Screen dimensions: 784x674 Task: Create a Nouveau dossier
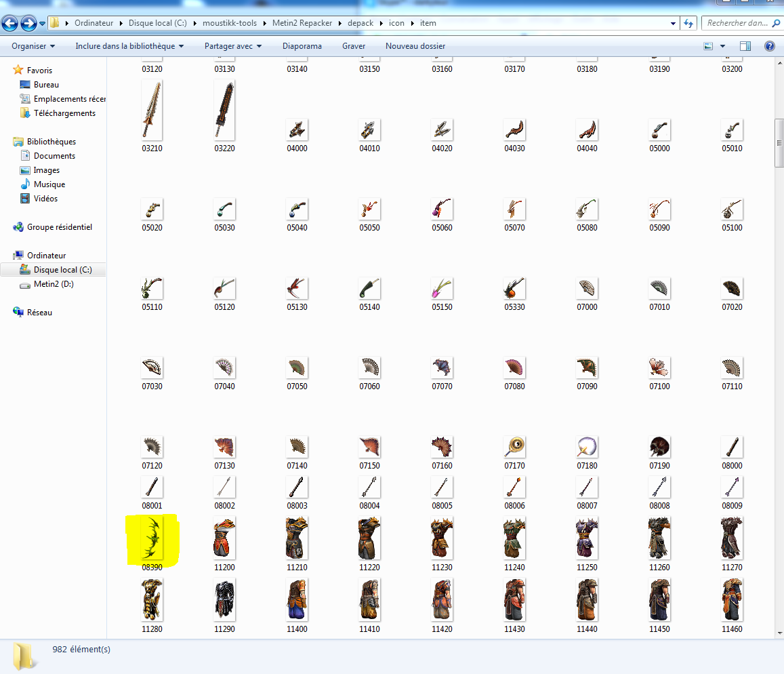pyautogui.click(x=415, y=46)
